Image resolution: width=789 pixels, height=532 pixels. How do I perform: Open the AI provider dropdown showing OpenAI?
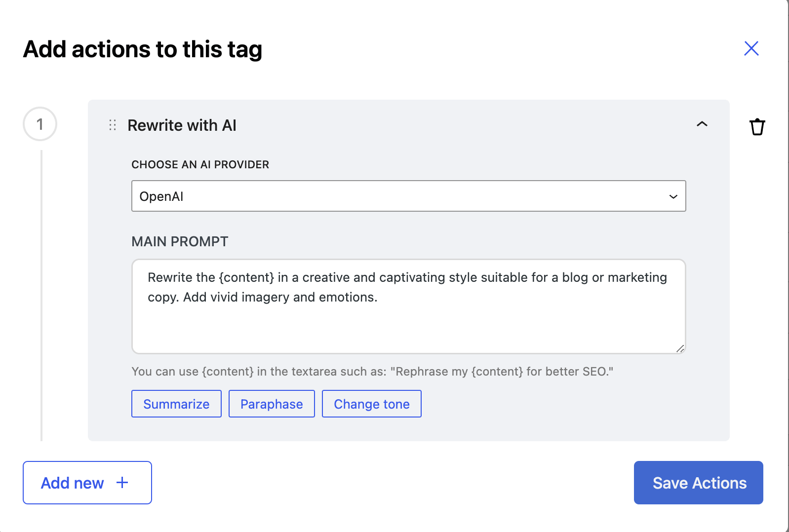[408, 196]
